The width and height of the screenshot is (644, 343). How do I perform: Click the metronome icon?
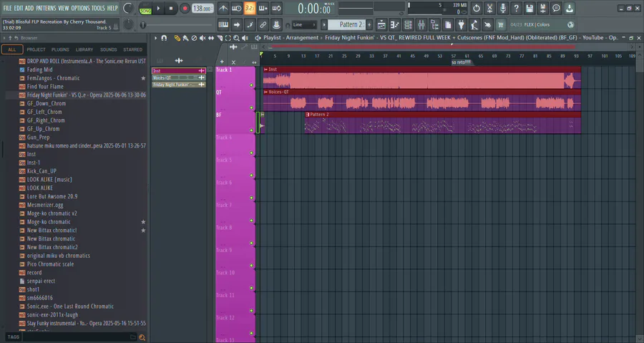[x=223, y=8]
